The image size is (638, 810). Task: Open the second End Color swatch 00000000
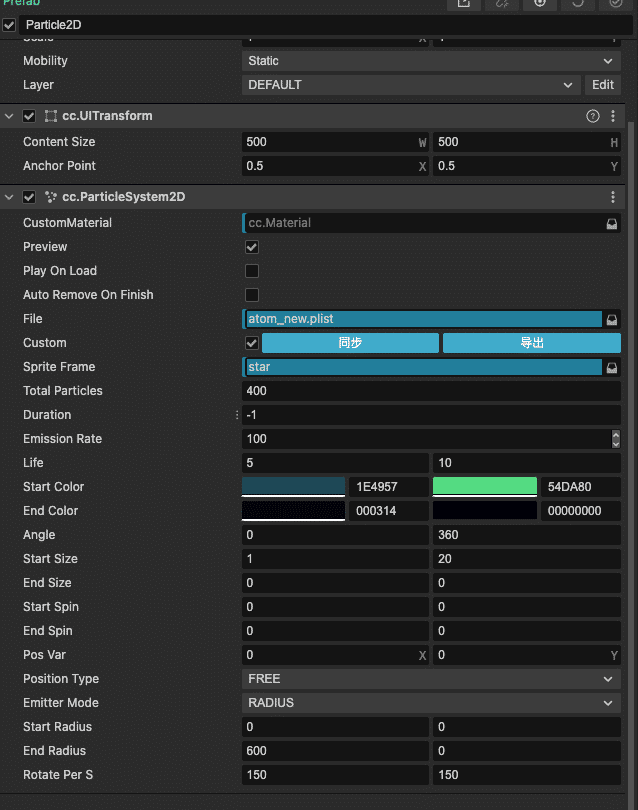pos(485,511)
